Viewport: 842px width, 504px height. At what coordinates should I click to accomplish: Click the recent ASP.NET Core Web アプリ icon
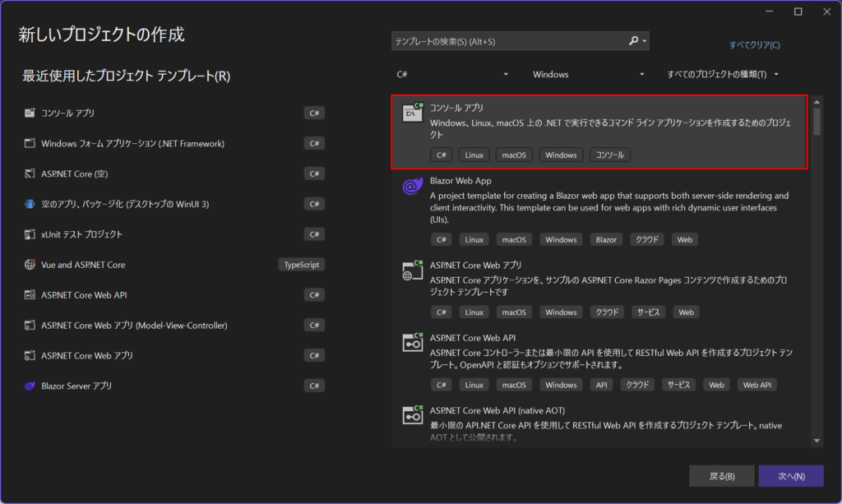click(30, 355)
